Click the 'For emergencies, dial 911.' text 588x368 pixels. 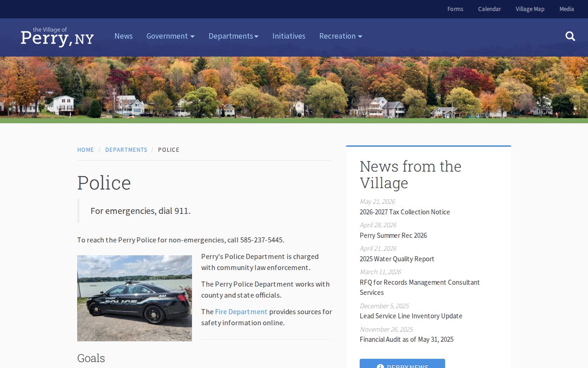141,211
